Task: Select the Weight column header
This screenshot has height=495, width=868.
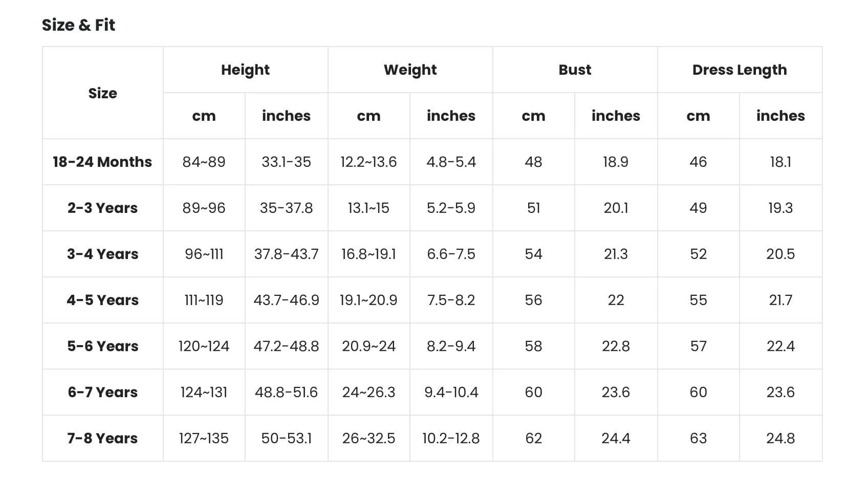Action: click(x=410, y=70)
